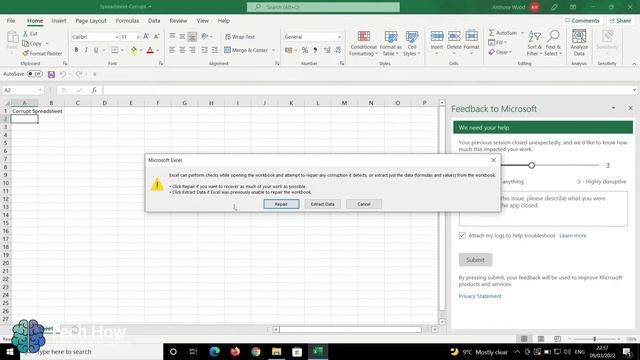The image size is (640, 360).
Task: Switch to the Insert tab
Action: point(59,20)
